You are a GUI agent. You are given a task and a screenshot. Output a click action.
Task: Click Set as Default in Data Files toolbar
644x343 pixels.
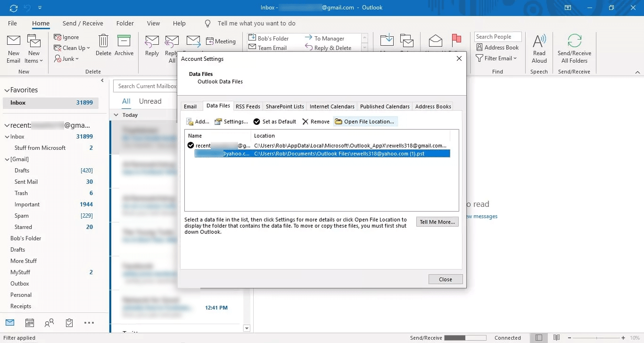tap(274, 122)
